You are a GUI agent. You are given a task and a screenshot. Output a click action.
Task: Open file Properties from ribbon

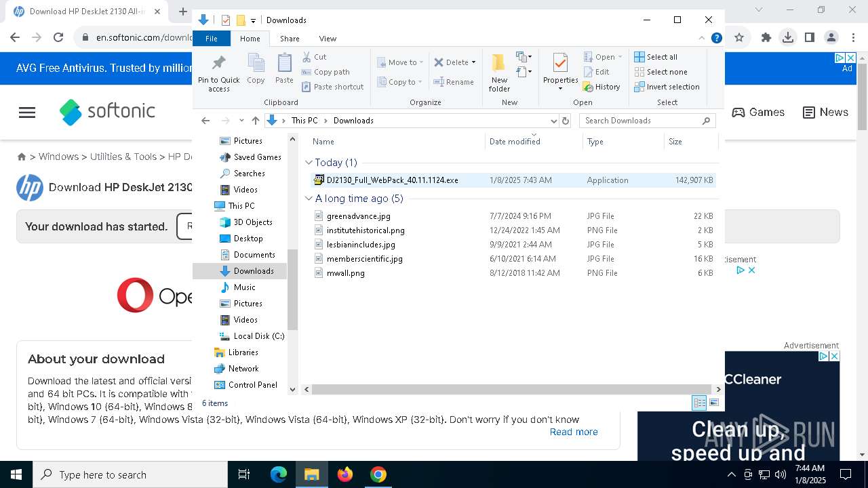tap(560, 73)
